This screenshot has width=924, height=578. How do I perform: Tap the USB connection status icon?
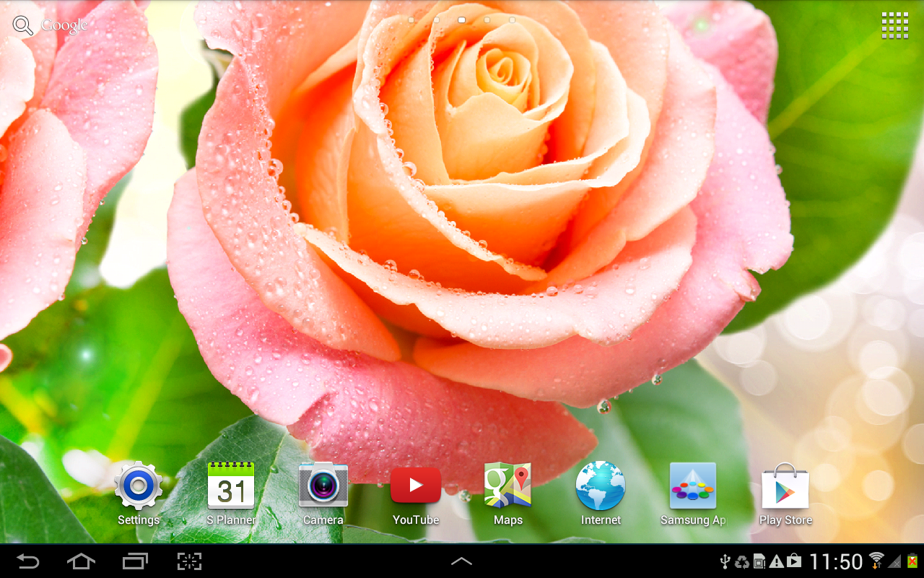tap(726, 561)
